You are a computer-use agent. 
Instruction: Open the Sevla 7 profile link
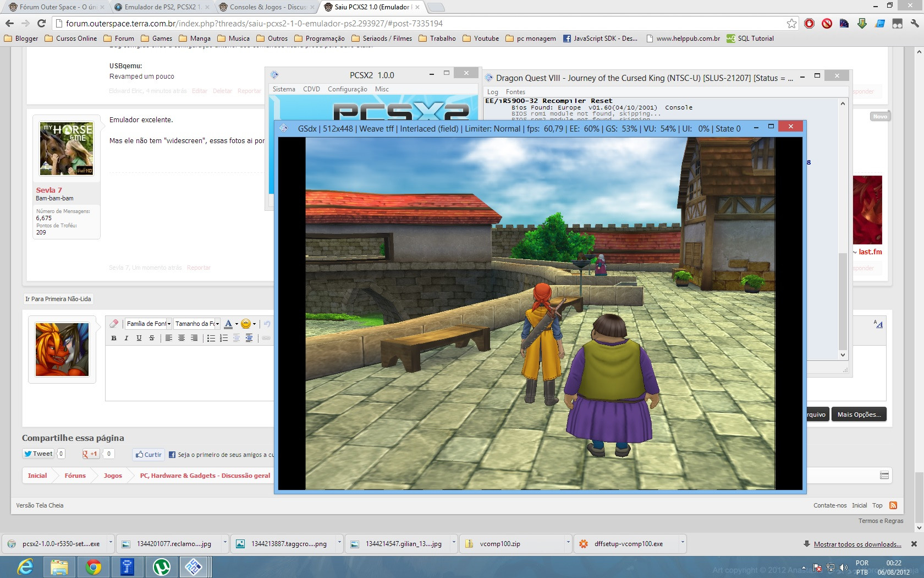pos(49,190)
